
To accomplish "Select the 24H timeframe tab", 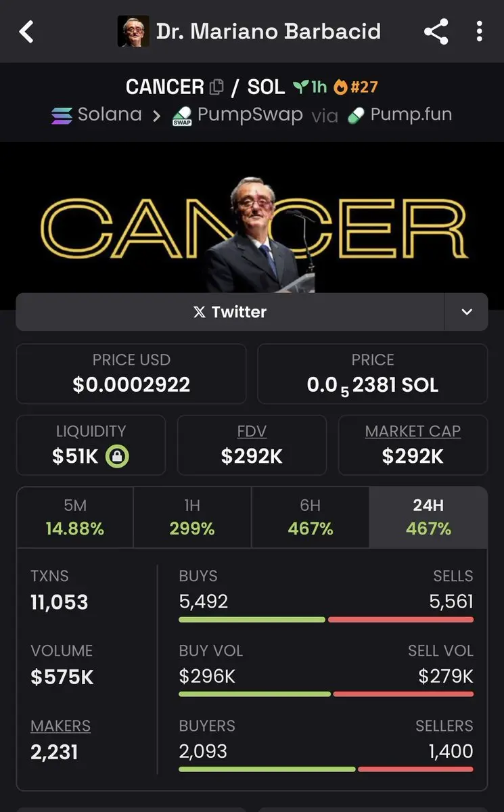I will tap(428, 518).
